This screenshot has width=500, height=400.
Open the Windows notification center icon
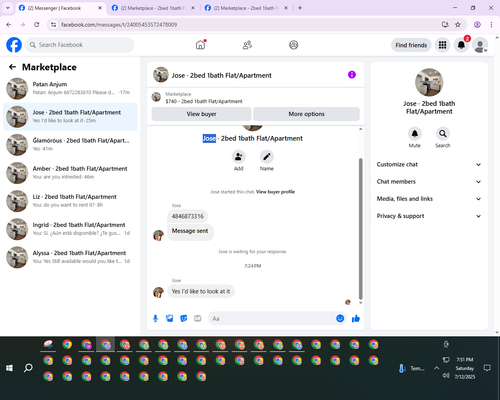pos(487,368)
